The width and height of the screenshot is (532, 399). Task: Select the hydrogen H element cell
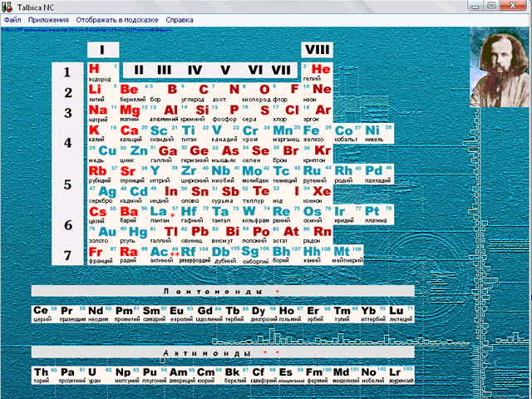click(x=103, y=72)
